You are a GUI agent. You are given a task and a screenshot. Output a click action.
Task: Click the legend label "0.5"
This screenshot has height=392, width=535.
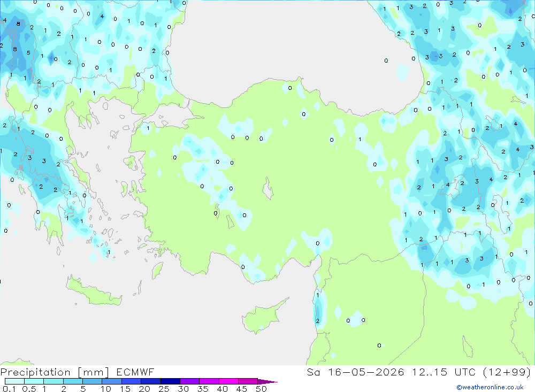pos(29,389)
